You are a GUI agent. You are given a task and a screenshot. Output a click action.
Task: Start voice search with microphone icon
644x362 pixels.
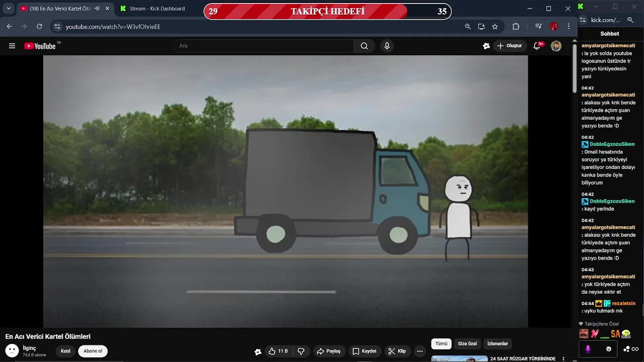(x=387, y=46)
